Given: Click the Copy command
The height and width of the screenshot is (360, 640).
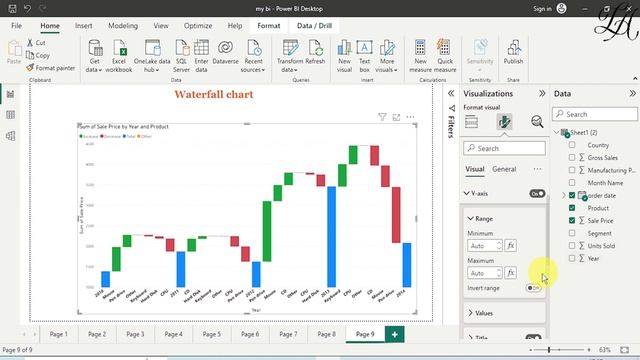Looking at the screenshot, I should coord(38,55).
